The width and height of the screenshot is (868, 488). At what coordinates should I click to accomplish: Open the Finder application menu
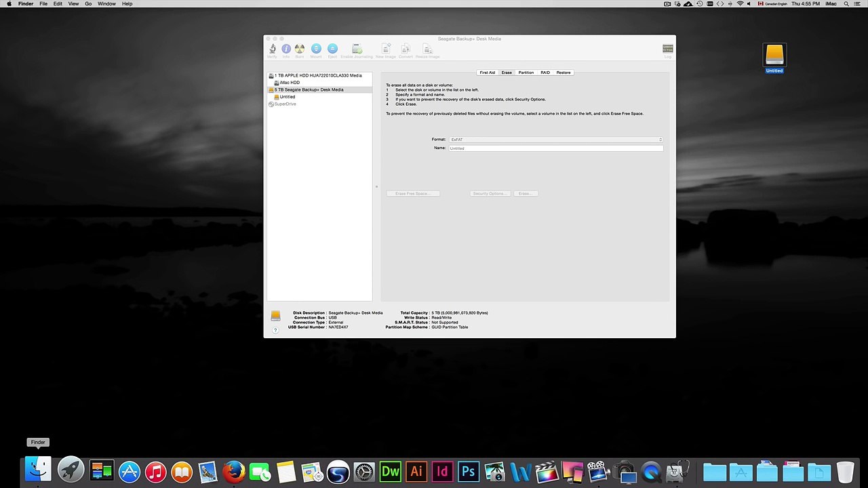point(26,4)
